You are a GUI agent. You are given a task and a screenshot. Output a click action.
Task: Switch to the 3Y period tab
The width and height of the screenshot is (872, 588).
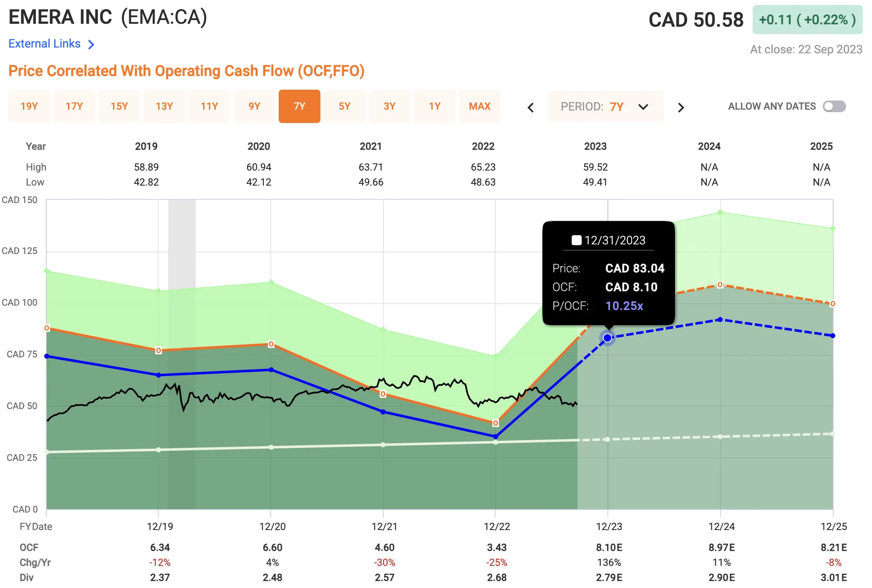390,106
